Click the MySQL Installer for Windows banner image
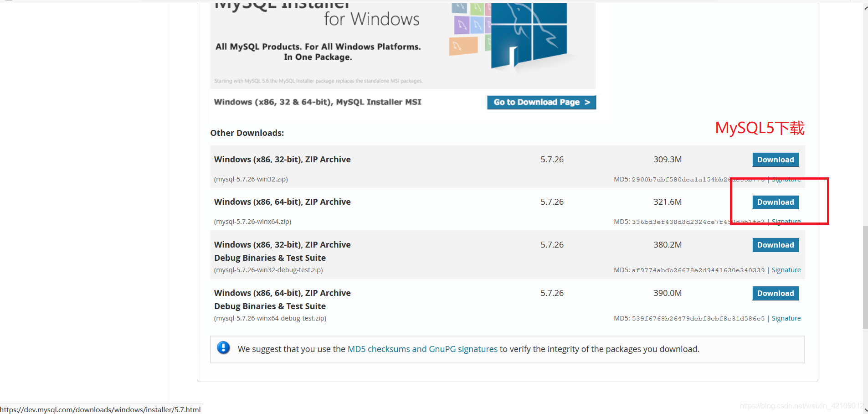Viewport: 868px width, 414px height. [403, 46]
